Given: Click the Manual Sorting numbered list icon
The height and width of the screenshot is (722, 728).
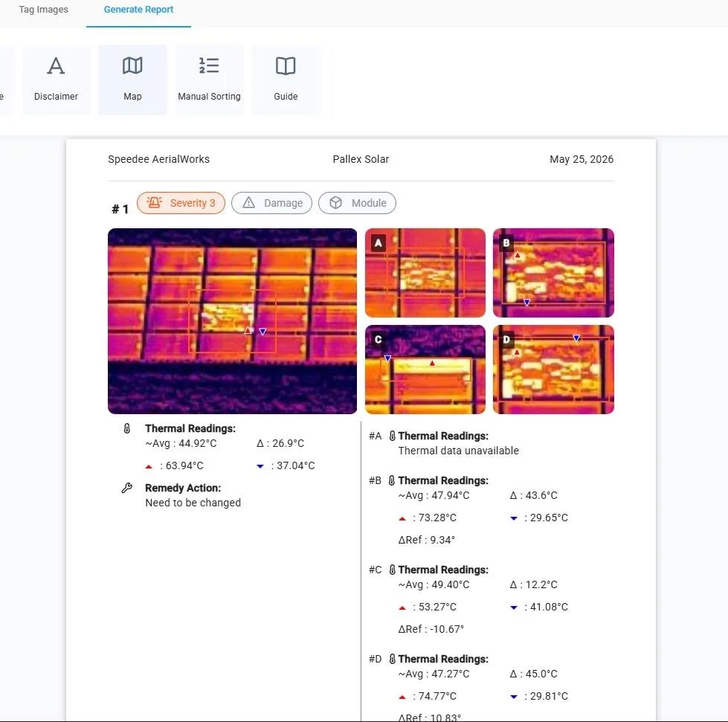Looking at the screenshot, I should (x=209, y=66).
